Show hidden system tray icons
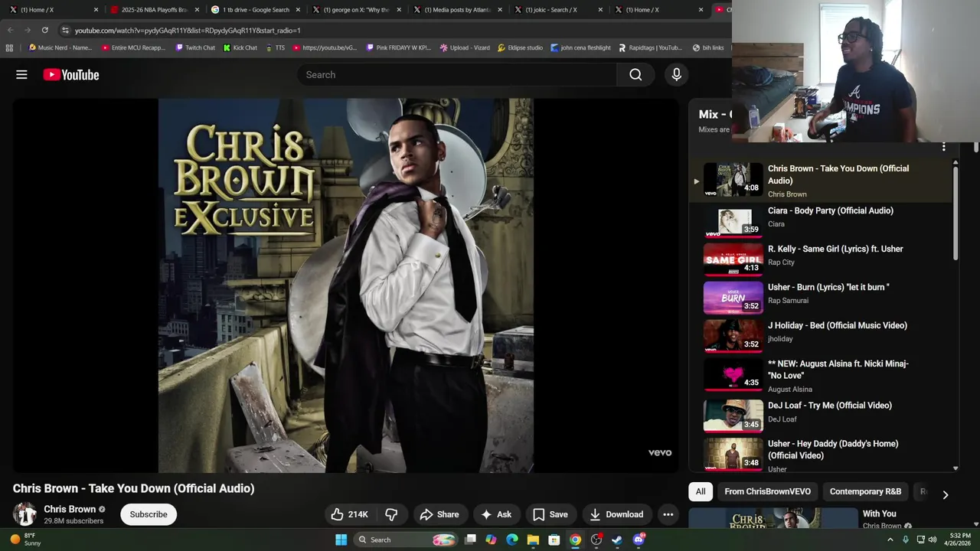Viewport: 980px width, 551px height. coord(890,540)
